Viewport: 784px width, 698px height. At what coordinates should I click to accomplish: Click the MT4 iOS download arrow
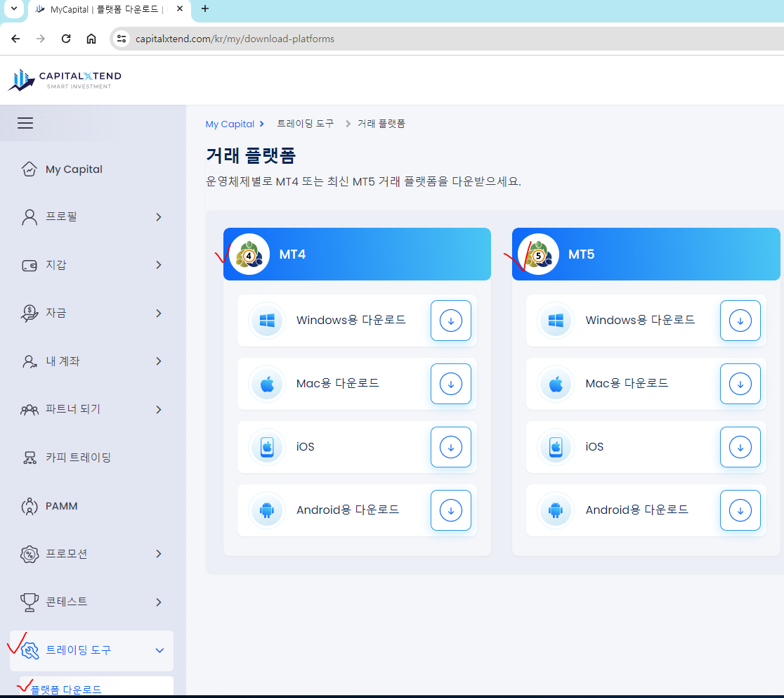click(450, 447)
